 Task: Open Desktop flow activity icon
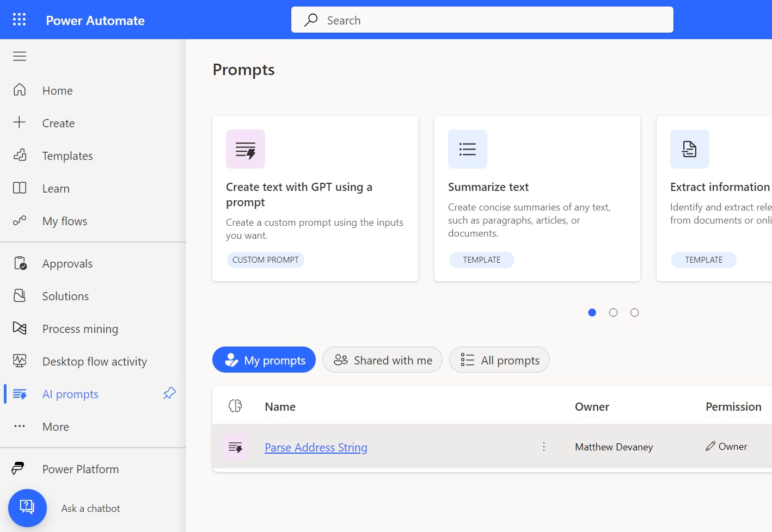[19, 361]
